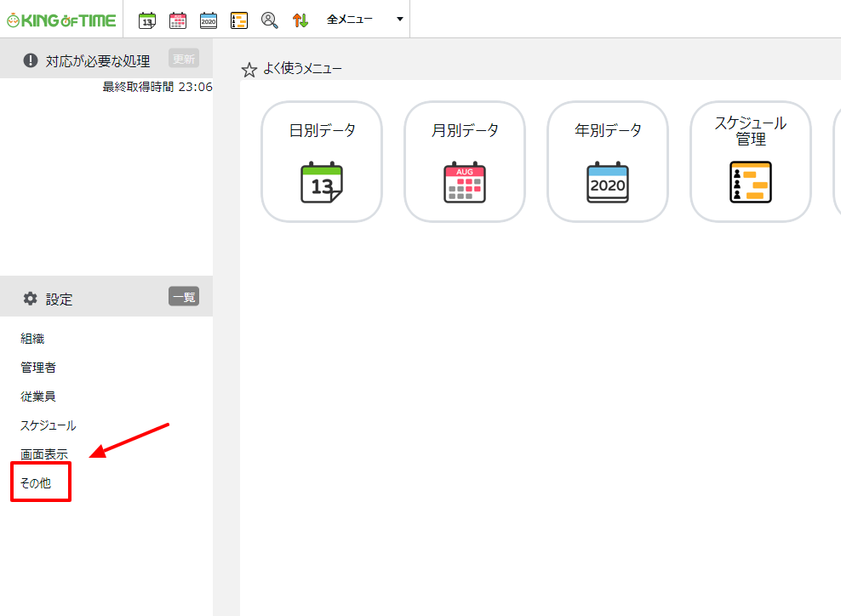This screenshot has width=841, height=616.
Task: Click the 最終取得時間 23:06 text
Action: [157, 87]
